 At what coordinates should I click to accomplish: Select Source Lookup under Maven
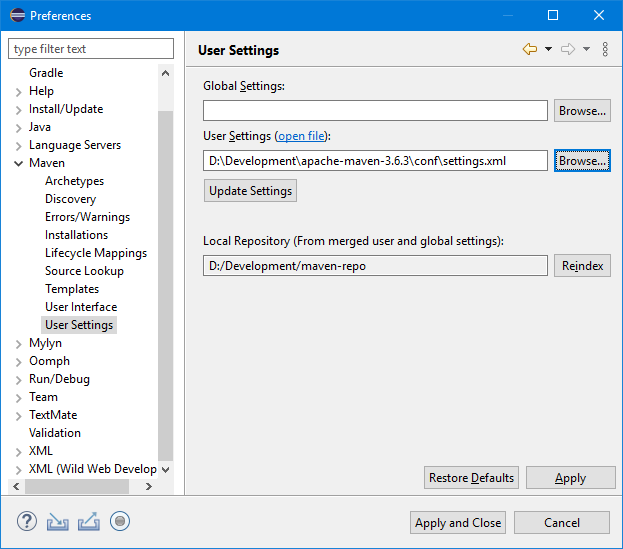(x=84, y=271)
